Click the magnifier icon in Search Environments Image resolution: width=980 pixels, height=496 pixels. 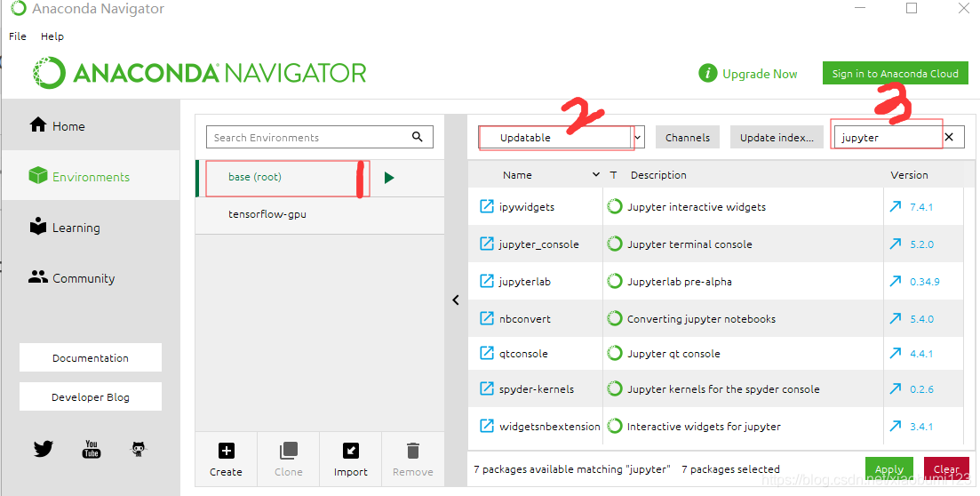418,137
